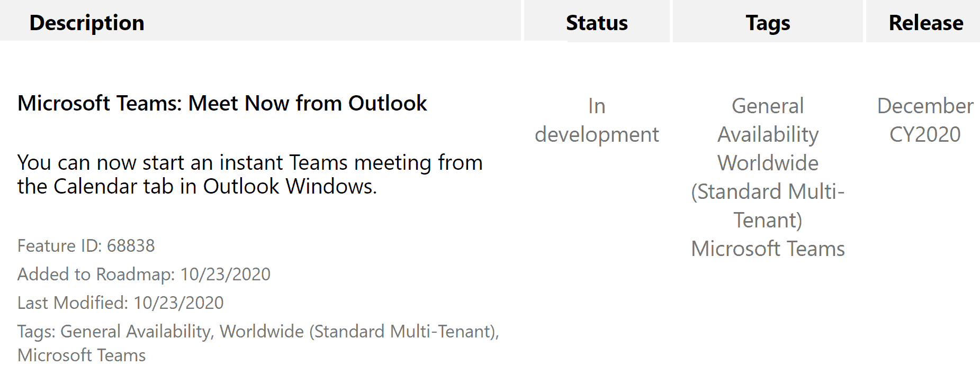This screenshot has width=980, height=375.
Task: Click the Added to Roadmap date line
Action: (x=144, y=274)
